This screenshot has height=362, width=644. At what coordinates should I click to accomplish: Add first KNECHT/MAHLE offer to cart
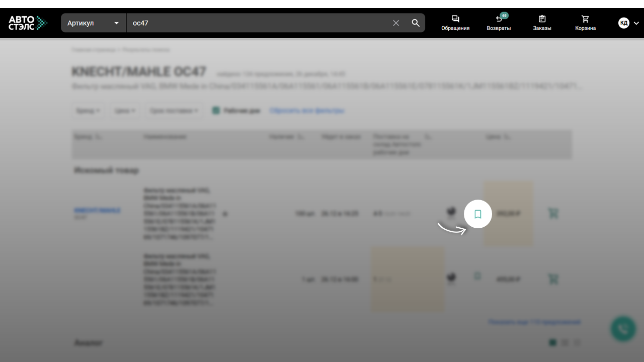pyautogui.click(x=553, y=214)
